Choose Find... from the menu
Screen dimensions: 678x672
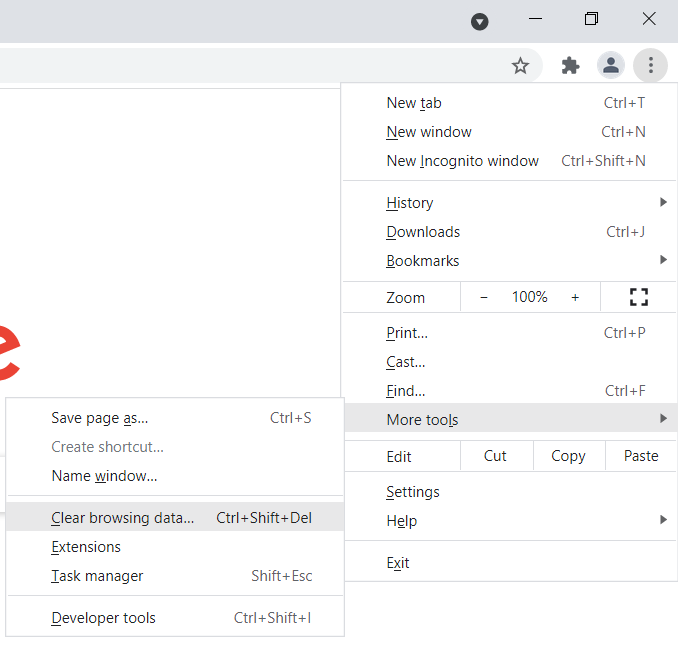tap(510, 391)
